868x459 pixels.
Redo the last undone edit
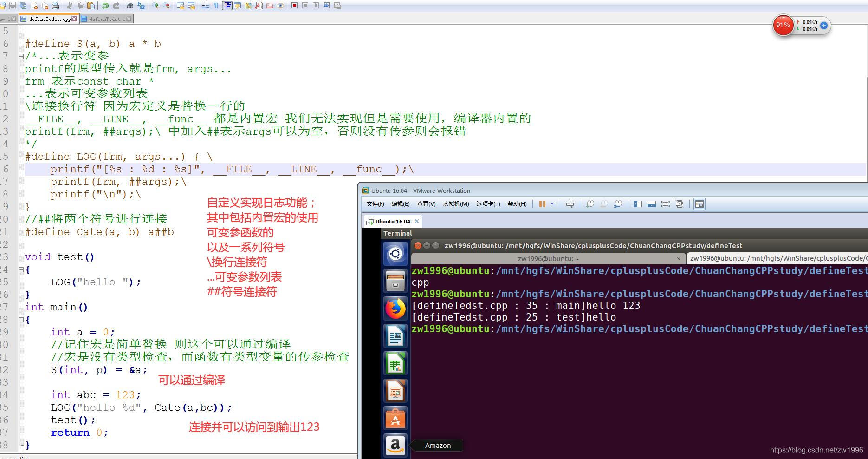coord(116,6)
